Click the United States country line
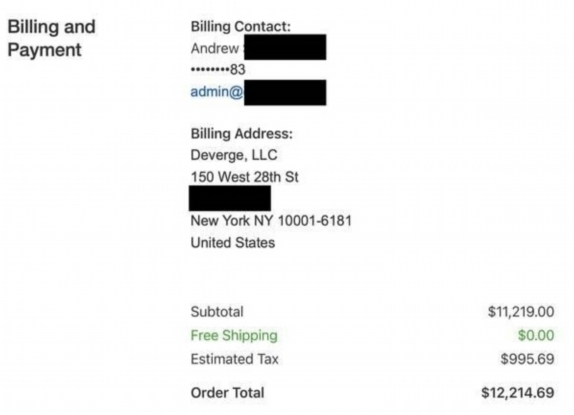The image size is (574, 415). click(x=233, y=243)
